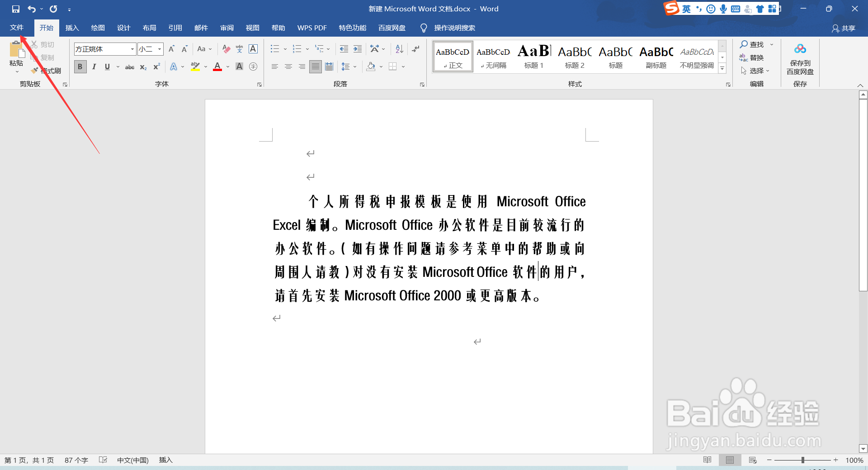Viewport: 868px width, 470px height.
Task: Toggle Italic formatting
Action: [94, 67]
